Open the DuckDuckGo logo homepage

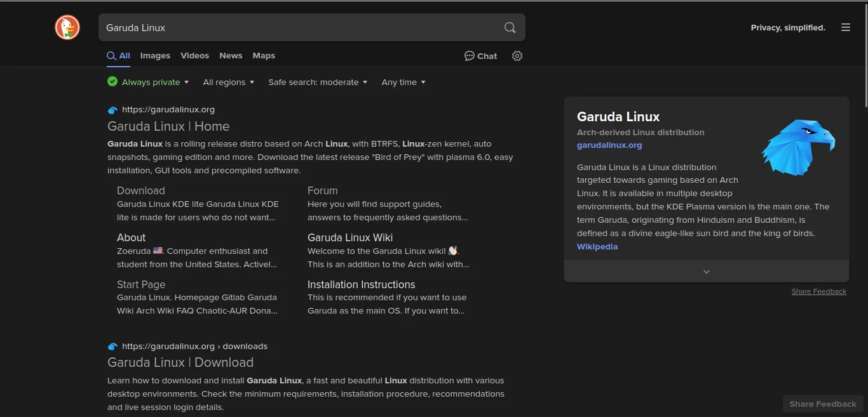click(x=67, y=27)
